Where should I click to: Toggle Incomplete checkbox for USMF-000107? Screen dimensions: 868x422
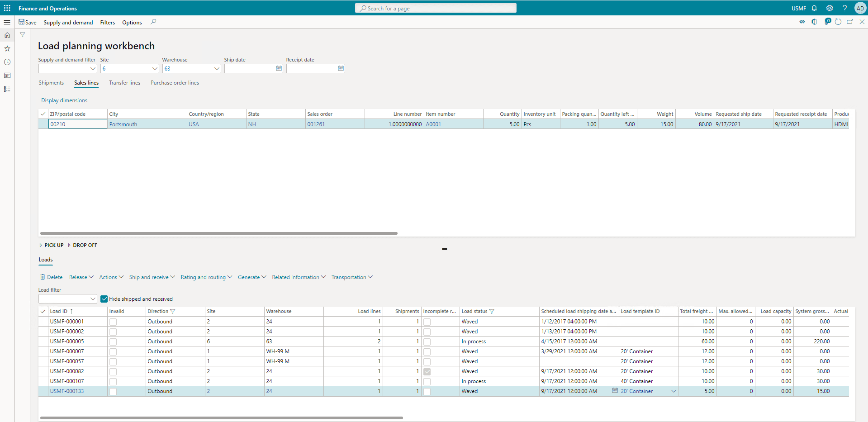[x=427, y=381]
